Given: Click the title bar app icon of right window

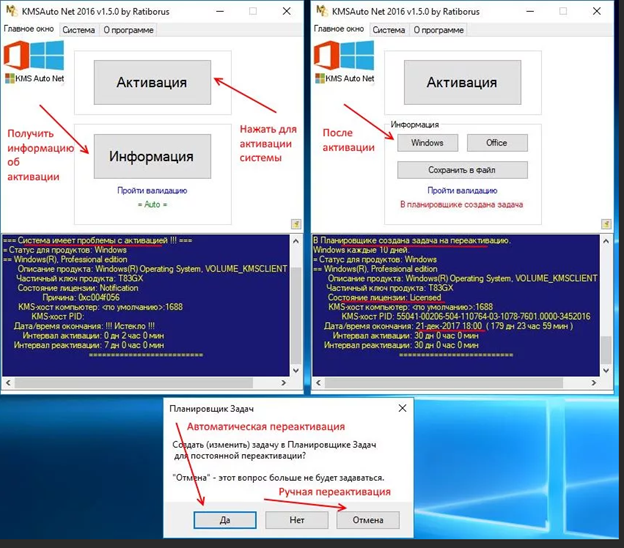Looking at the screenshot, I should click(x=321, y=10).
